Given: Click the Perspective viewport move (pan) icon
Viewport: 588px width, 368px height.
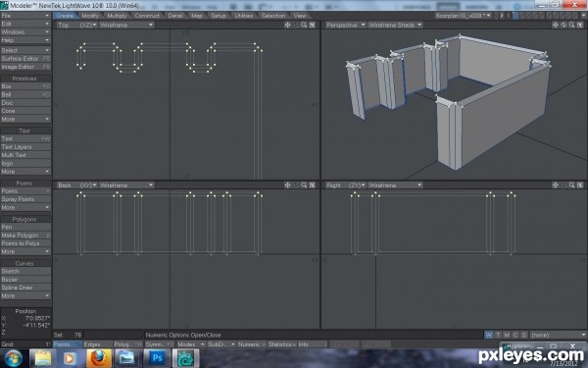Looking at the screenshot, I should pyautogui.click(x=556, y=25).
